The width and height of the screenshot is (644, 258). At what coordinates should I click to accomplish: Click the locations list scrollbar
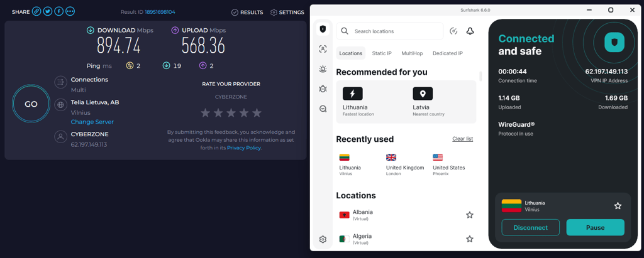click(x=480, y=76)
